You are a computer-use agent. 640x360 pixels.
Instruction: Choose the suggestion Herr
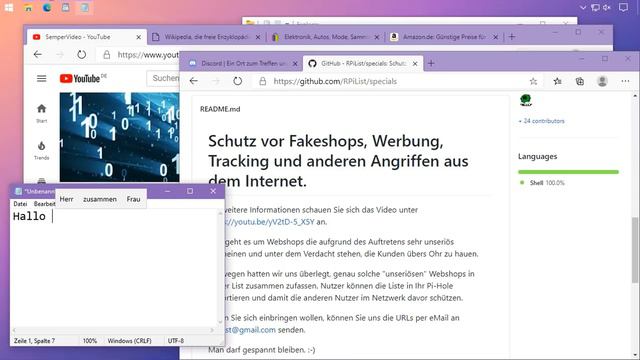tap(67, 199)
